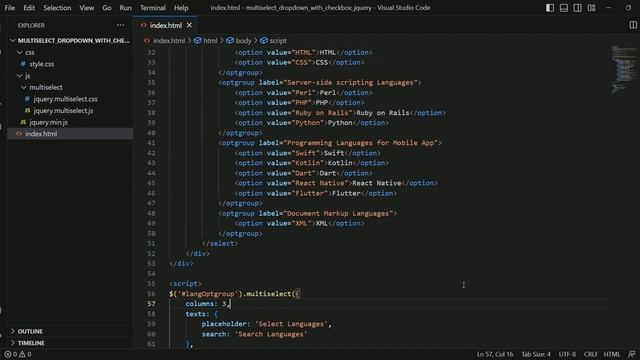Open notifications icon in status bar

click(x=631, y=354)
